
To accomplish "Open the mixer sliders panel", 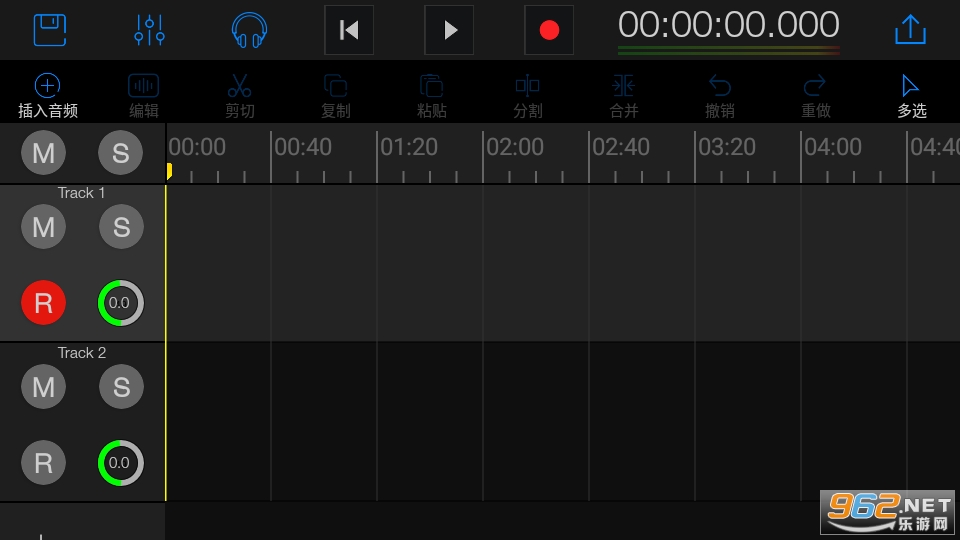I will [x=149, y=30].
